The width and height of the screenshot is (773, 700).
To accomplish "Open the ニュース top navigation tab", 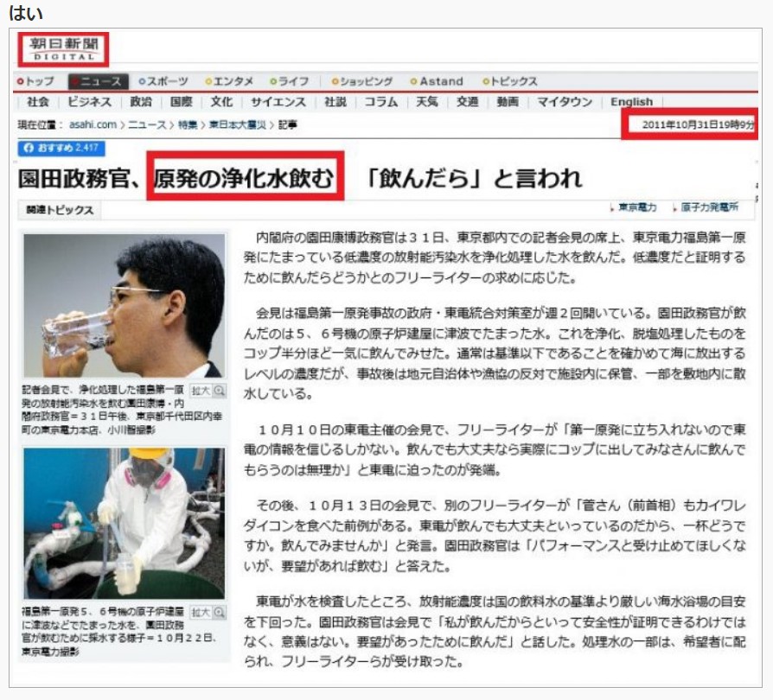I will 98,81.
